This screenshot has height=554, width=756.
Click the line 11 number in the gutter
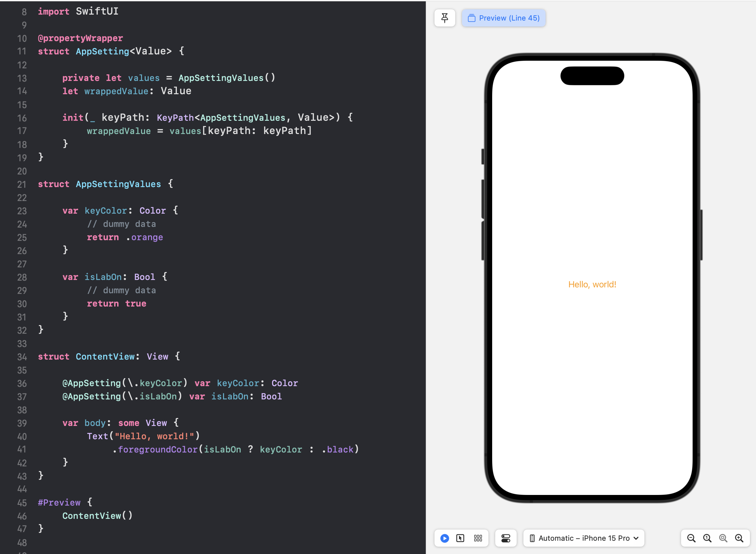click(22, 51)
